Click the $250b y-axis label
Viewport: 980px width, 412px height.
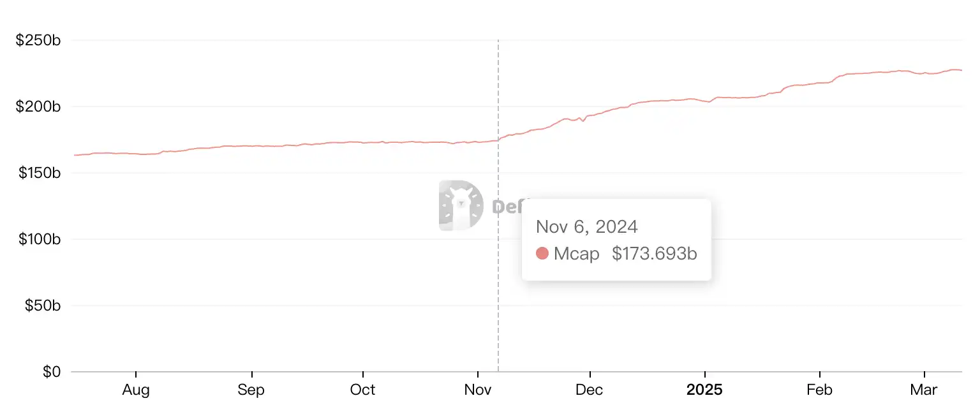38,41
